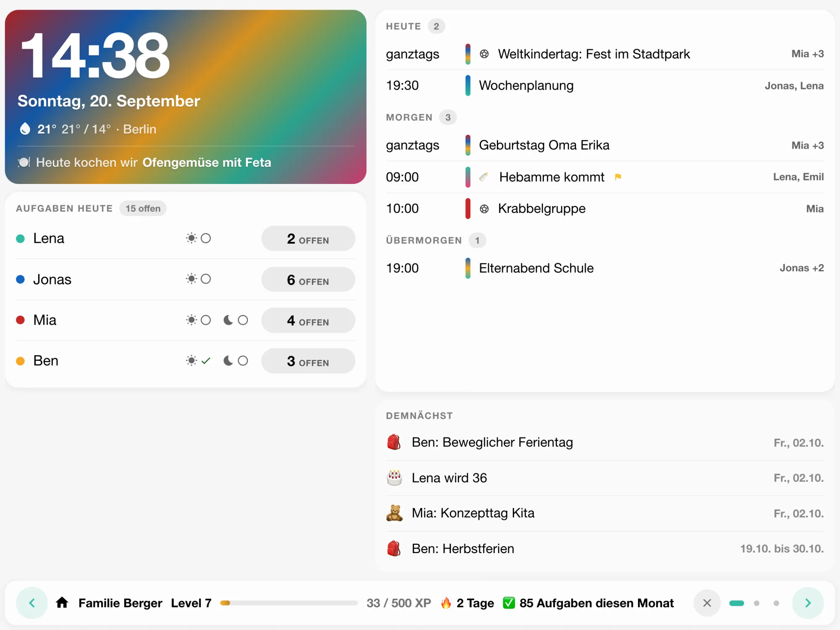Image resolution: width=840 pixels, height=630 pixels.
Task: Click backpack icon for Ben: Herbstferien
Action: pos(394,548)
